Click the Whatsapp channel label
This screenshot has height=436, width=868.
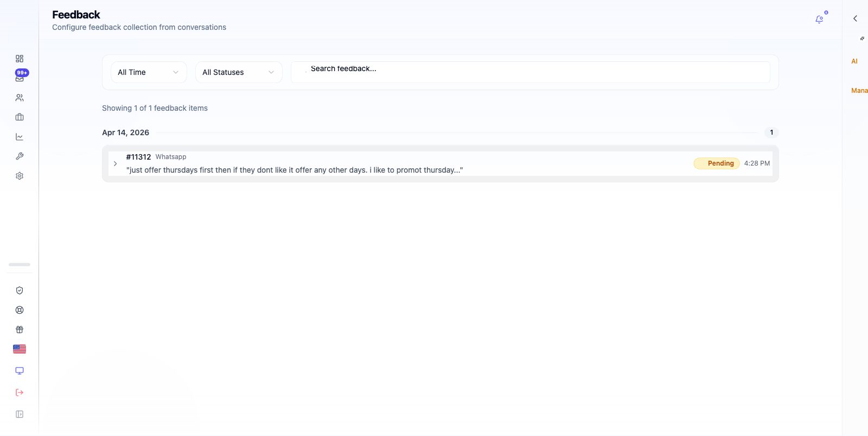coord(171,157)
